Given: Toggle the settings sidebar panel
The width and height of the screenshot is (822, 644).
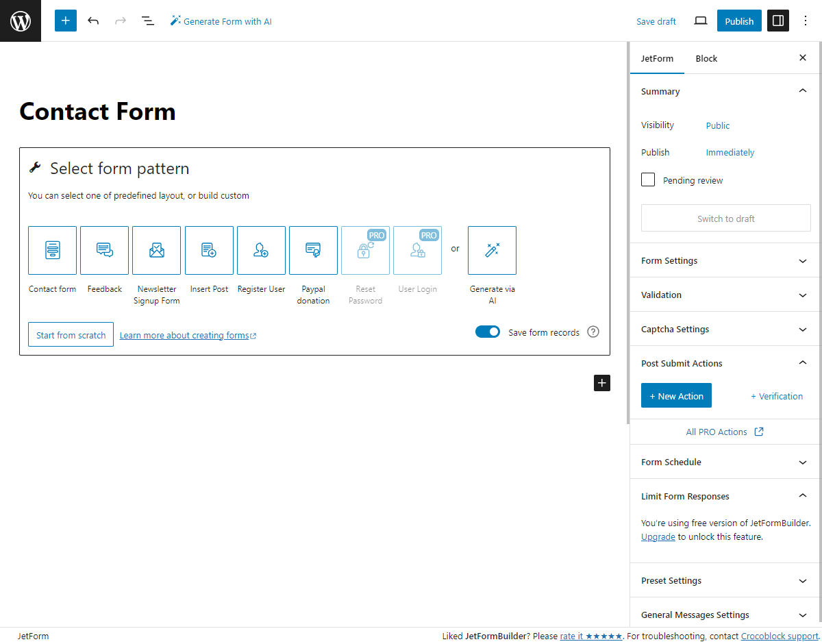Looking at the screenshot, I should [777, 21].
